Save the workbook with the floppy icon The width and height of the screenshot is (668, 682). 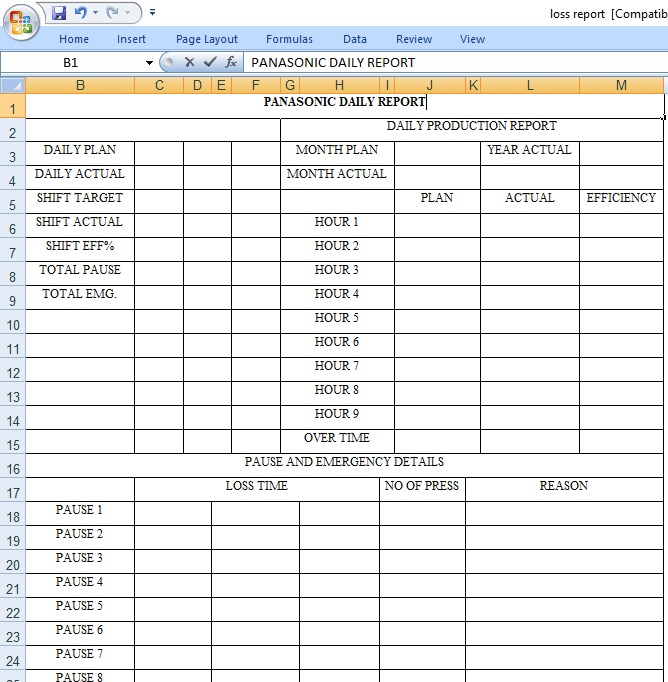click(x=59, y=13)
